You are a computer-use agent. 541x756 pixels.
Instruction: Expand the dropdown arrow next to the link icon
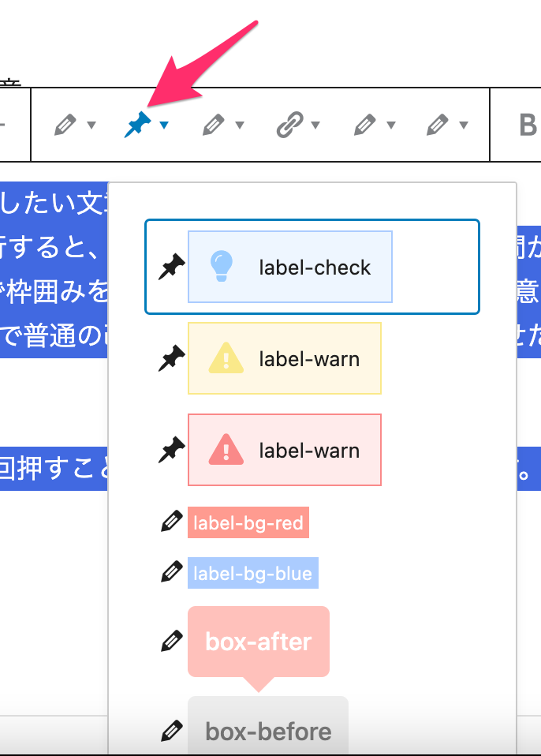316,125
